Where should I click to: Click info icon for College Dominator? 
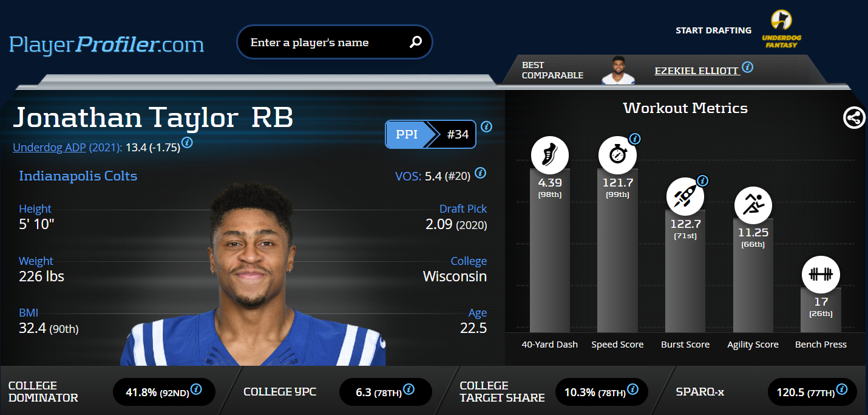point(196,389)
